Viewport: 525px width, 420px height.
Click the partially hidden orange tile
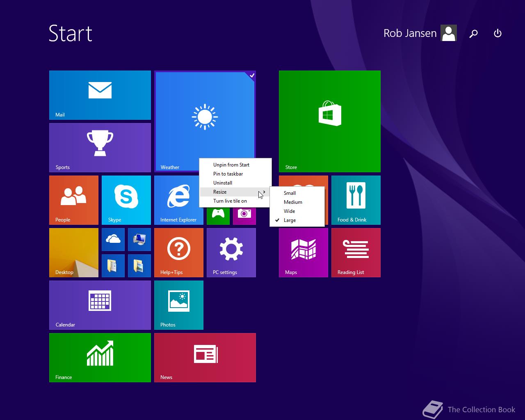[304, 181]
